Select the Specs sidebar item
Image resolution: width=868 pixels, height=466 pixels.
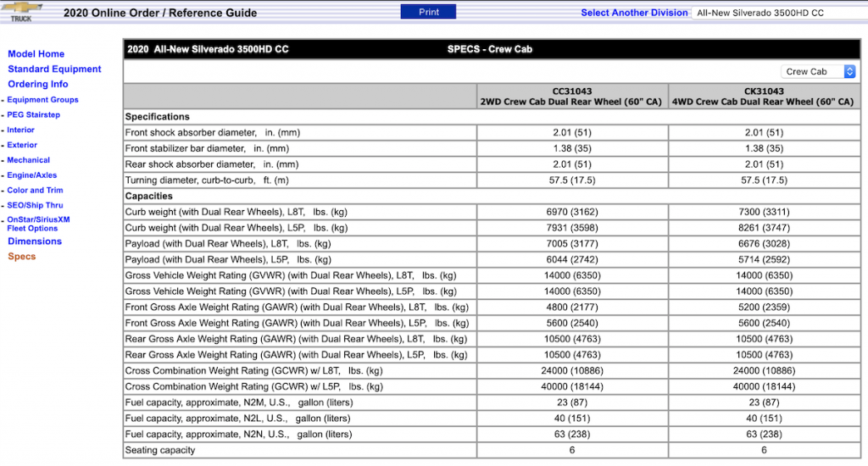pyautogui.click(x=21, y=256)
